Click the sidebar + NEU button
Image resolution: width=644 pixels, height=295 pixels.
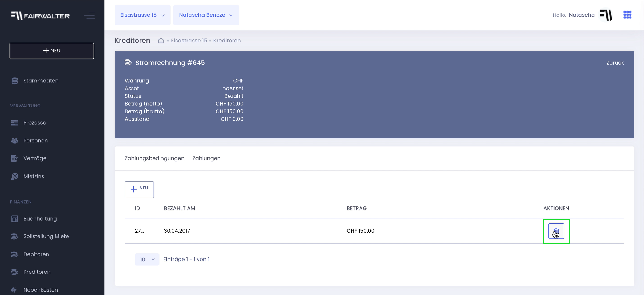click(x=52, y=51)
